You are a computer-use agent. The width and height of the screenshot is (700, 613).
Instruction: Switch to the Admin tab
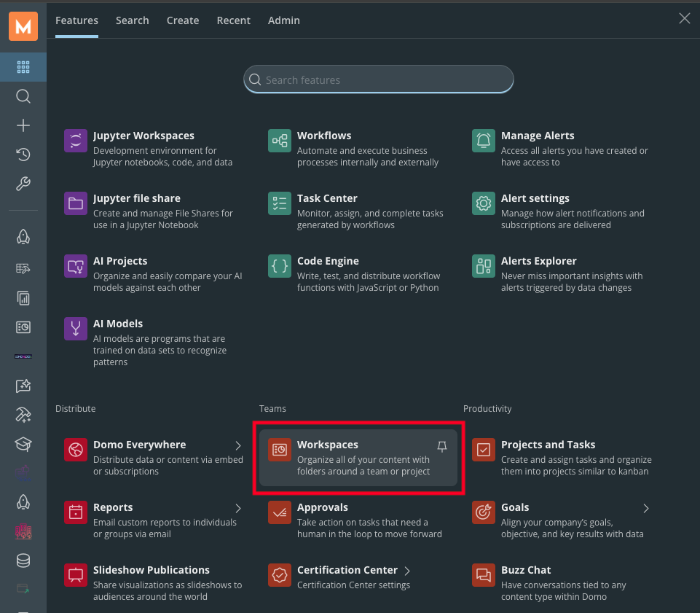click(284, 20)
